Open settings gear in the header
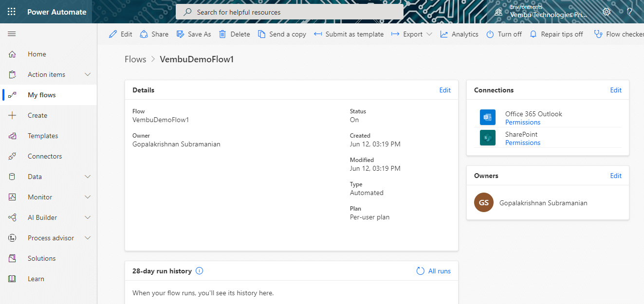Viewport: 644px width, 304px height. [607, 12]
